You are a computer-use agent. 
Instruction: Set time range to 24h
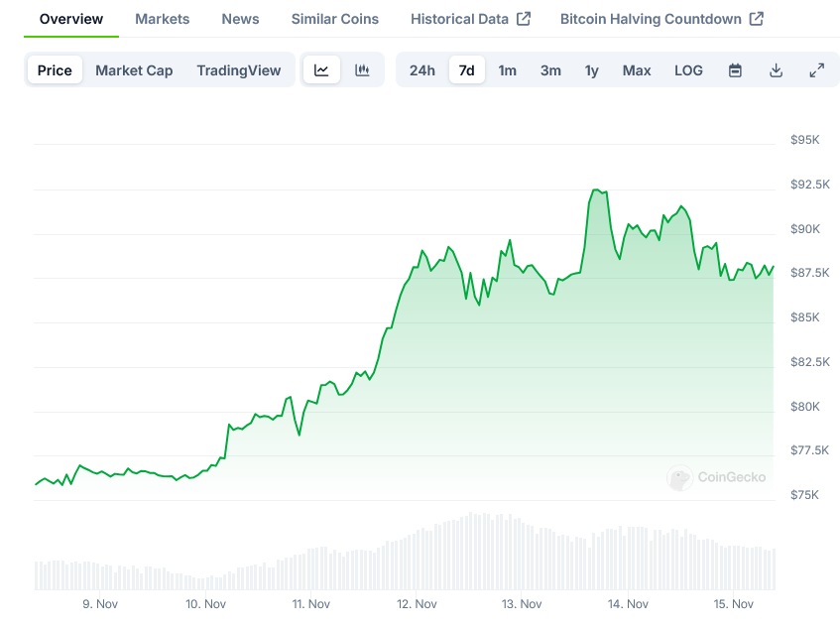pos(421,70)
